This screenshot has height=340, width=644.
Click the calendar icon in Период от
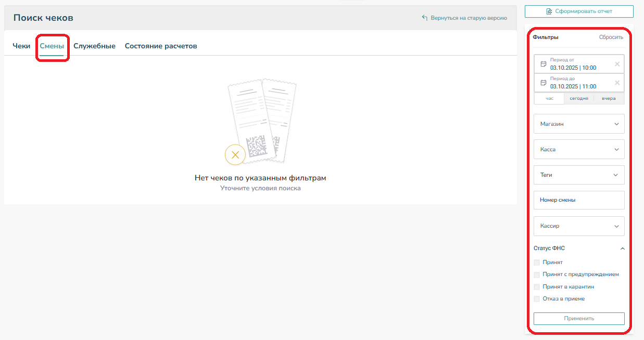tap(544, 64)
